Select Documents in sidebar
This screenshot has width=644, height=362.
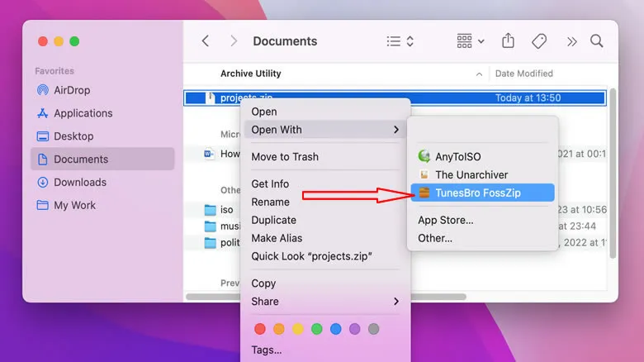point(102,160)
